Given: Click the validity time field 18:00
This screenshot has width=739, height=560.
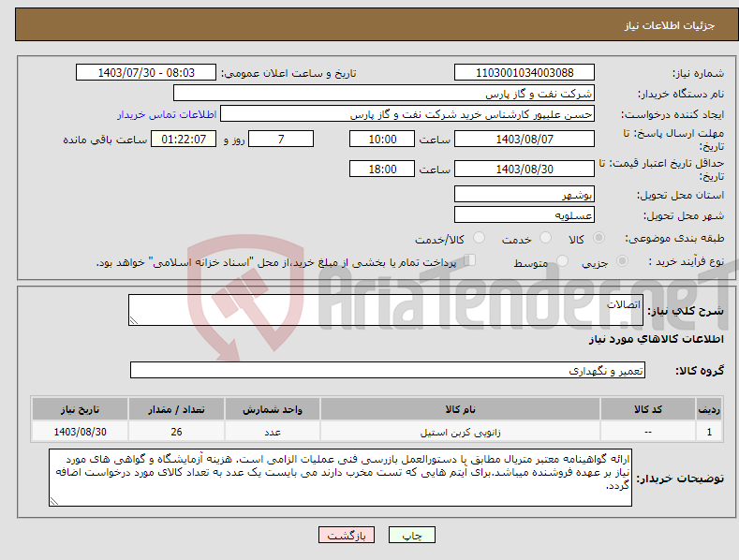Looking at the screenshot, I should click(x=382, y=169).
